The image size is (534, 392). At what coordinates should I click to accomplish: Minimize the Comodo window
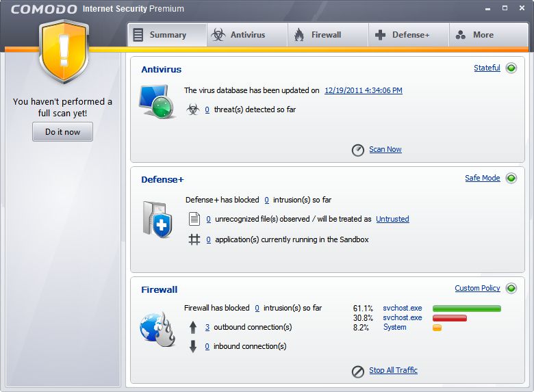[x=487, y=8]
